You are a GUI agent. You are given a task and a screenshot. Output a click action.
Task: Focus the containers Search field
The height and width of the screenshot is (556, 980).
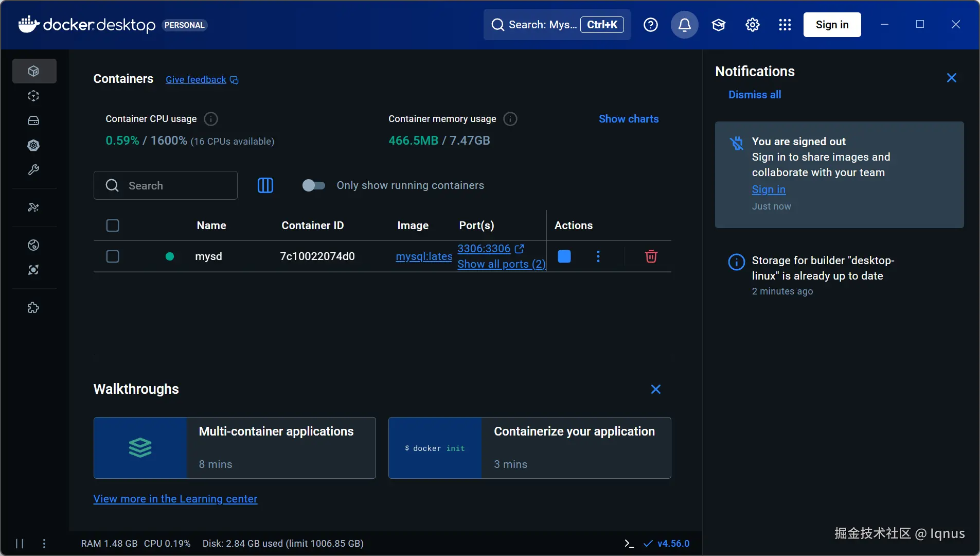click(x=166, y=185)
